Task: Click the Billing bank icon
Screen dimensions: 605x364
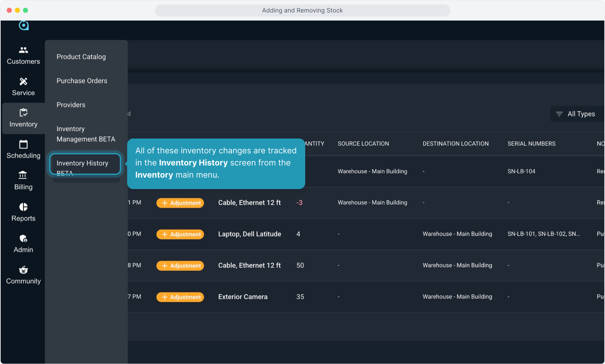Action: tap(23, 175)
